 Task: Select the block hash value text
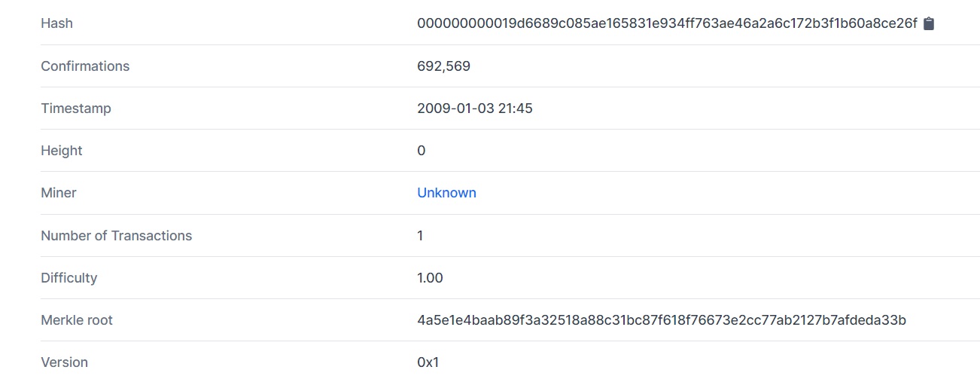tap(667, 23)
